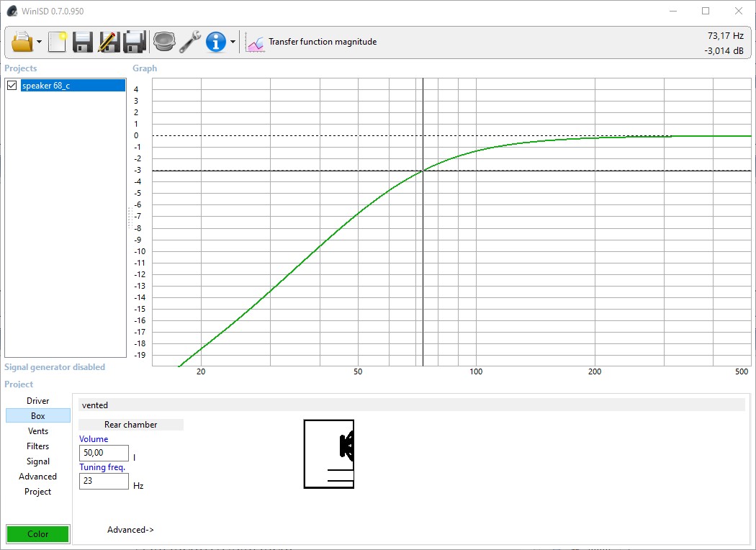Click the 73,17 Hz cursor readout
Screen dimensions: 756x550
(x=725, y=36)
